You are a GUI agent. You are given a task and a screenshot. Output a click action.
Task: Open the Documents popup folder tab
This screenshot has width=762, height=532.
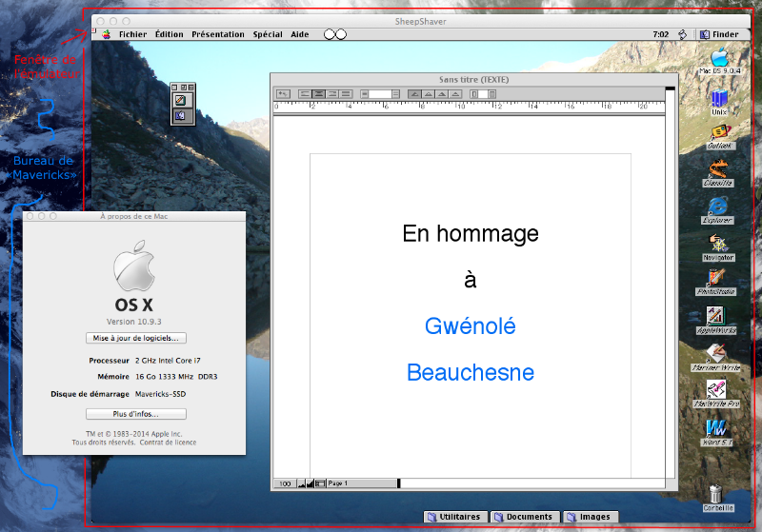pos(525,517)
